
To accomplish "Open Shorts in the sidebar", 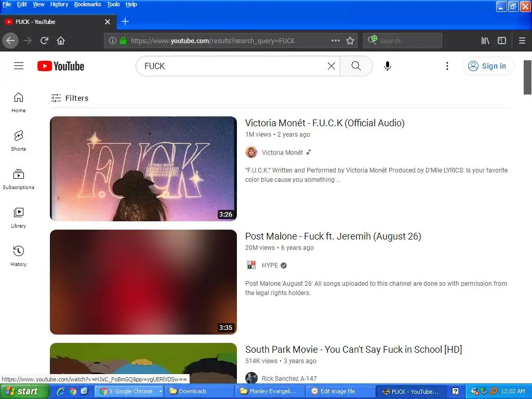I will [x=18, y=141].
